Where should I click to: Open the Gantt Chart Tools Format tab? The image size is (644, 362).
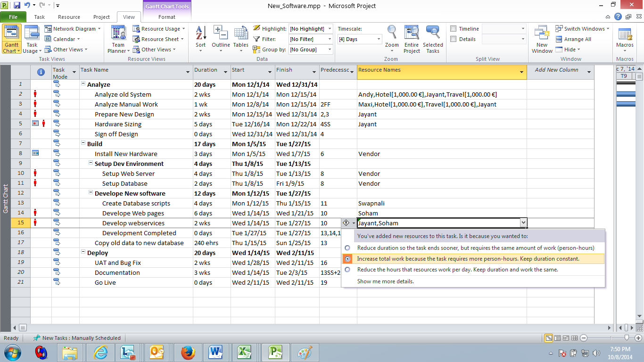[166, 16]
